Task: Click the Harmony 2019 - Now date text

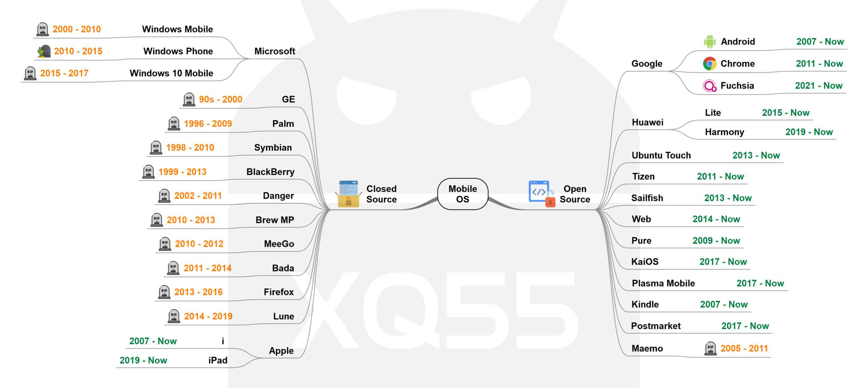Action: pyautogui.click(x=809, y=132)
